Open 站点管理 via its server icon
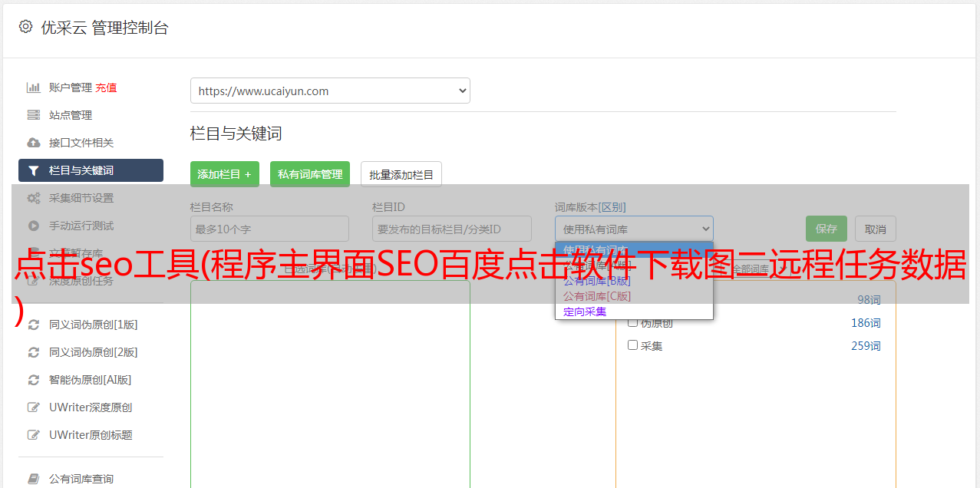 33,115
